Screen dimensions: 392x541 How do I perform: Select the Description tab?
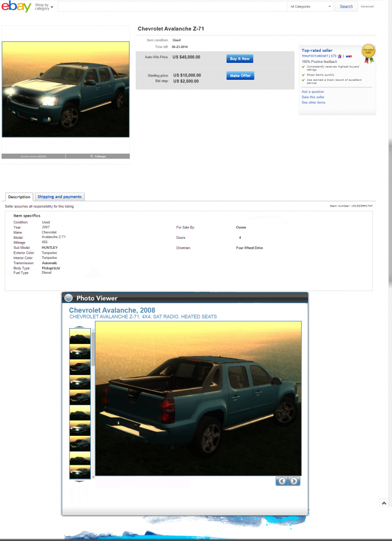(20, 197)
